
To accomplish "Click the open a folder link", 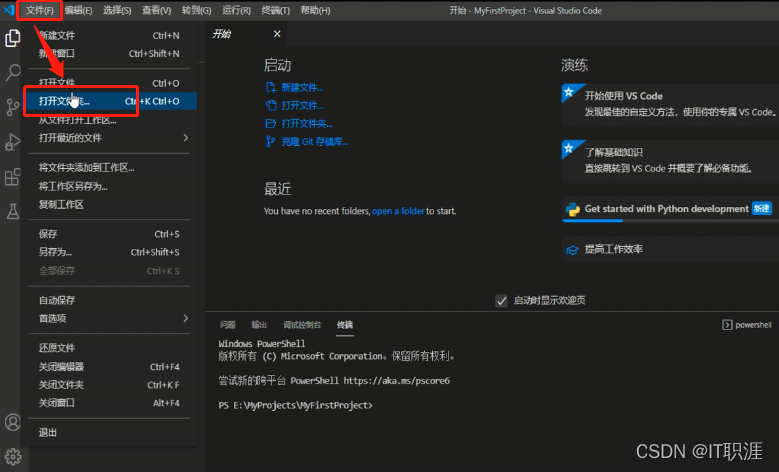I will coord(398,211).
